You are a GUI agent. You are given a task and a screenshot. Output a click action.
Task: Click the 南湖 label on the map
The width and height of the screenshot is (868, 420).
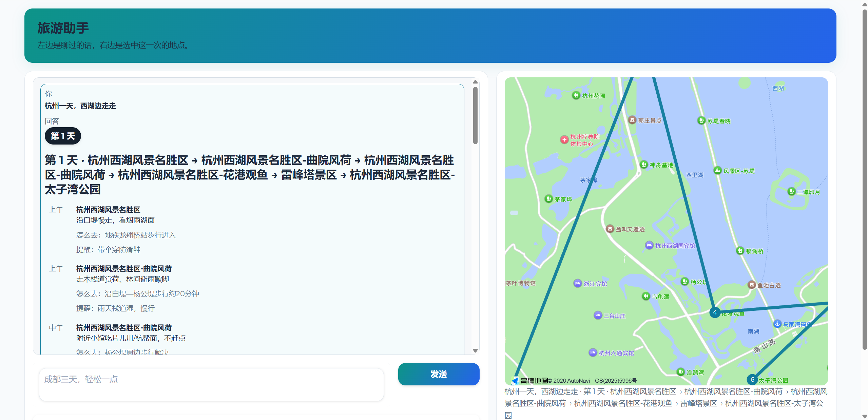pos(753,331)
